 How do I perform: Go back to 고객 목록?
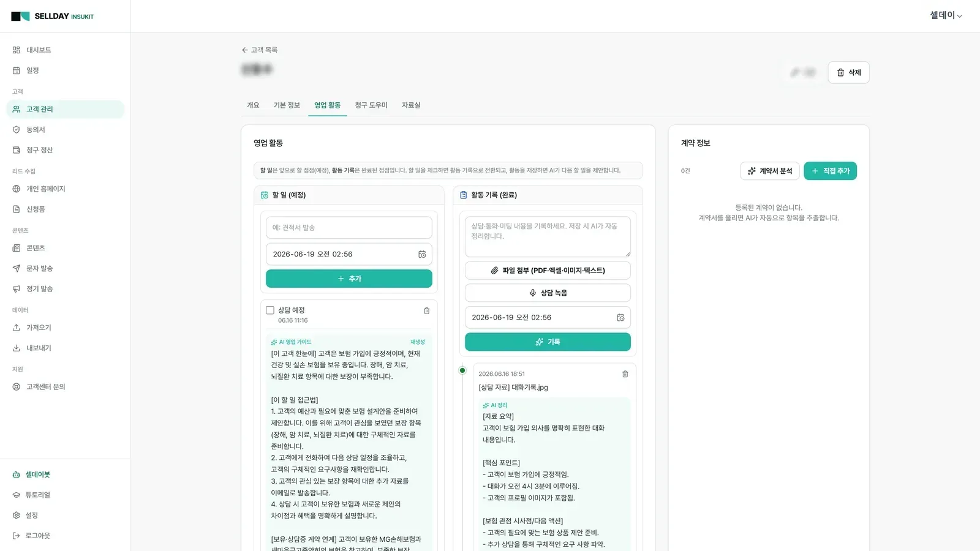(x=260, y=50)
